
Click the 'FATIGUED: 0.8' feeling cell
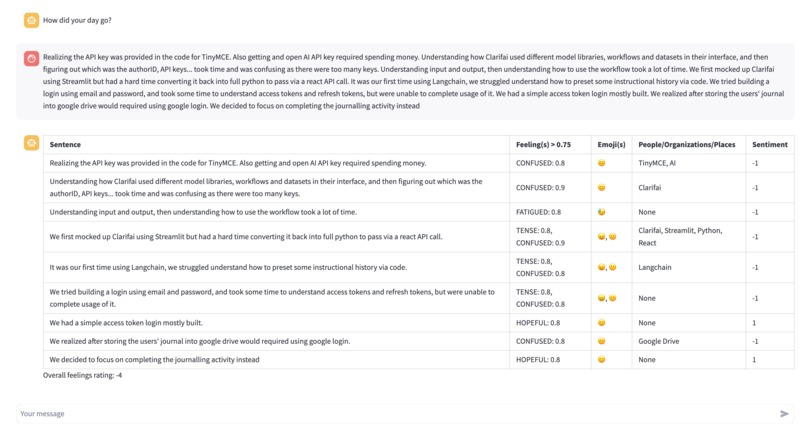pyautogui.click(x=539, y=212)
